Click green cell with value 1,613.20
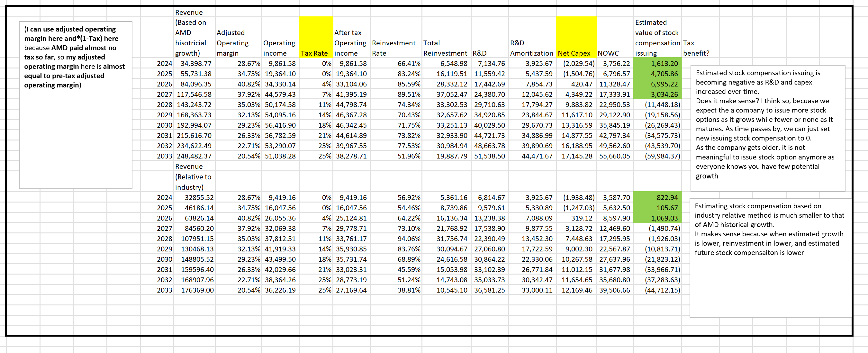 (658, 64)
